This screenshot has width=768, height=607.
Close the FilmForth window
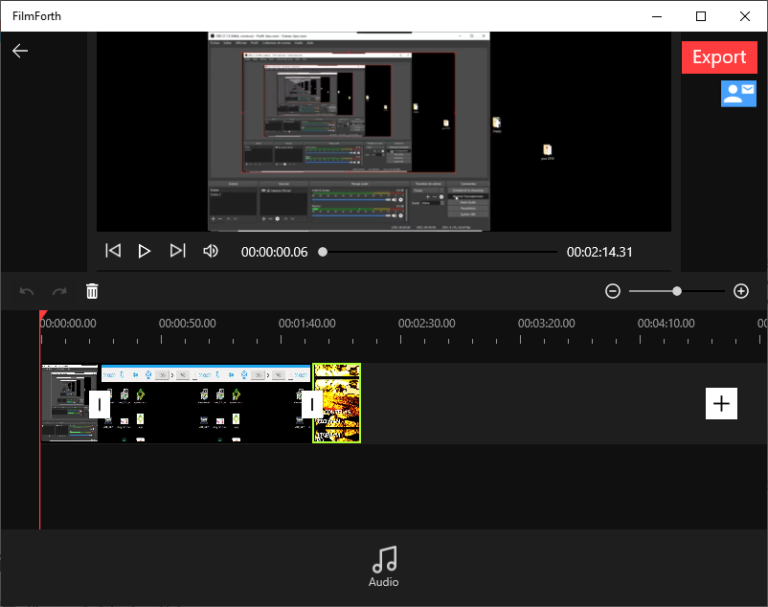point(745,16)
